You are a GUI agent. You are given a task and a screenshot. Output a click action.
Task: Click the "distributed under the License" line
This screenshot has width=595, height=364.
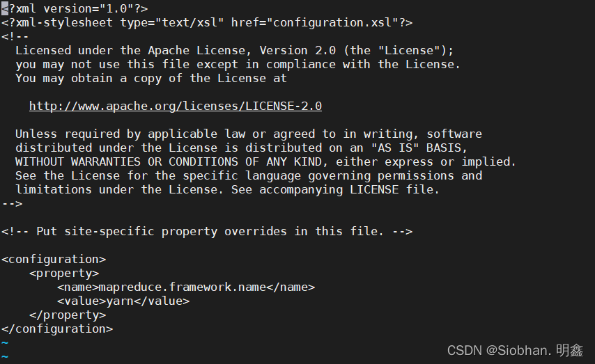[241, 148]
